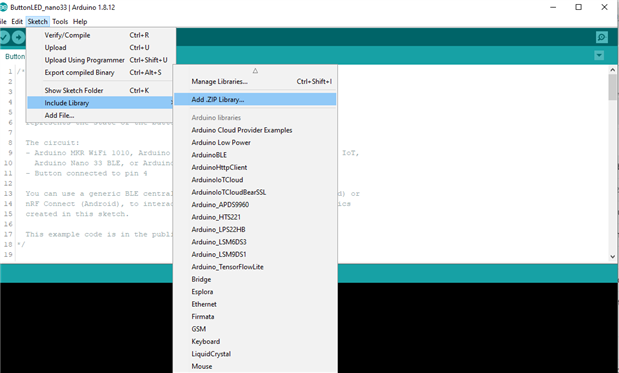Open the Edit menu
The height and width of the screenshot is (373, 619).
[17, 21]
